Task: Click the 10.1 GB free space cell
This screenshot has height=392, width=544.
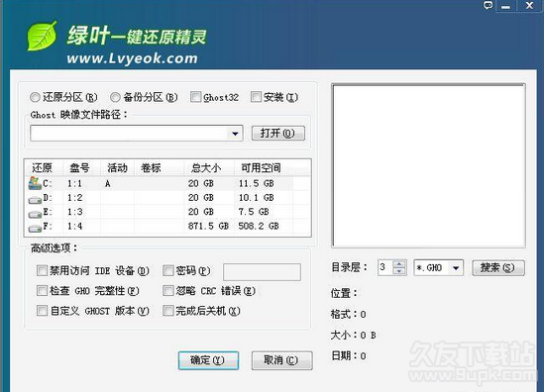Action: point(256,198)
